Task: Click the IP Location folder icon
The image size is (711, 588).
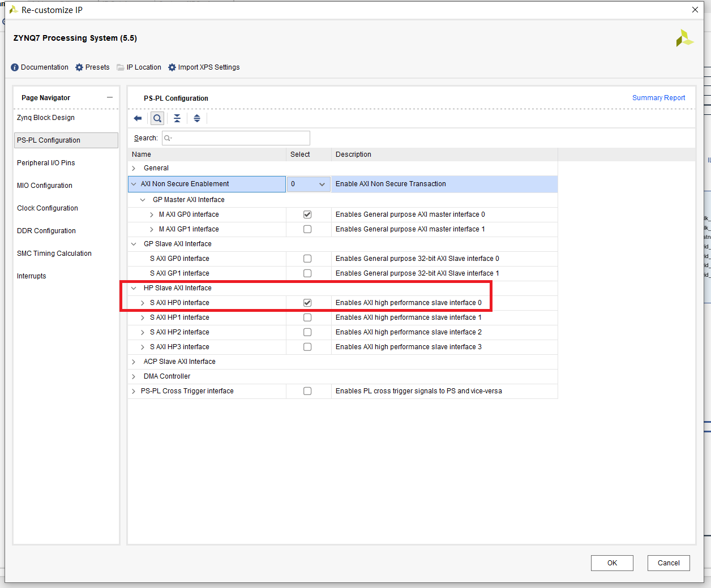Action: [121, 67]
